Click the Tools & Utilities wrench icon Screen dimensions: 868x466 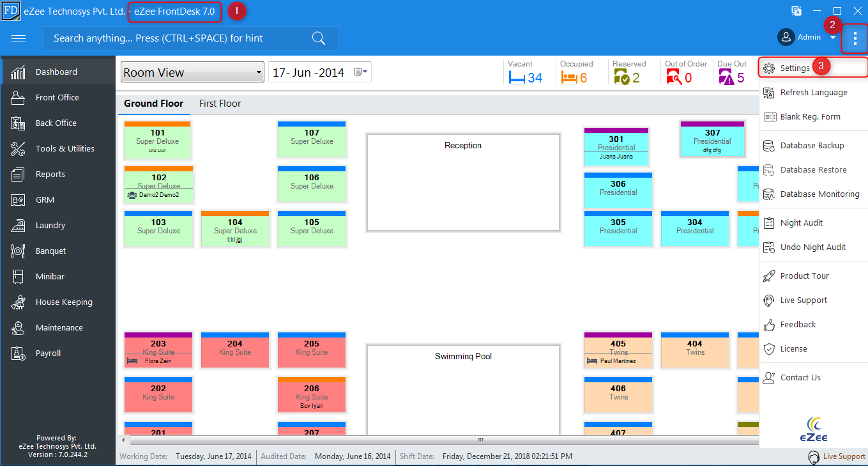point(18,148)
